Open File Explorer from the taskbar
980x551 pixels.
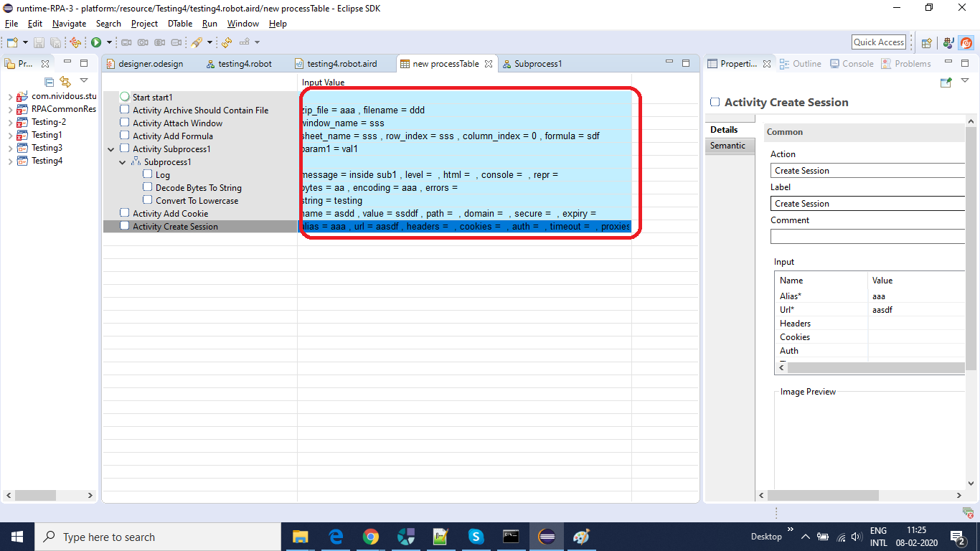pos(300,537)
